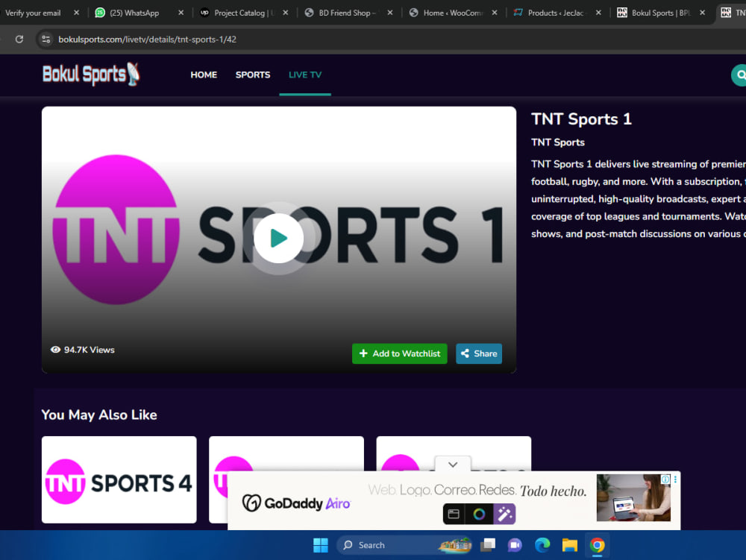
Task: Reload the page with the refresh icon
Action: point(19,40)
